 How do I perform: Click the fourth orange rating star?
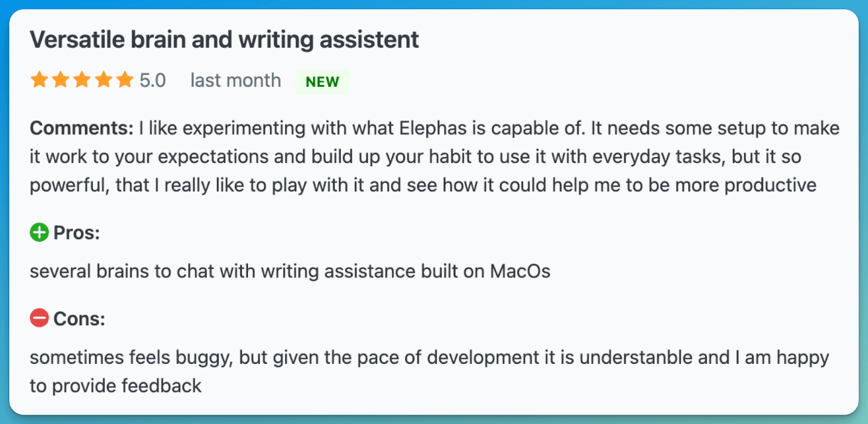(103, 80)
